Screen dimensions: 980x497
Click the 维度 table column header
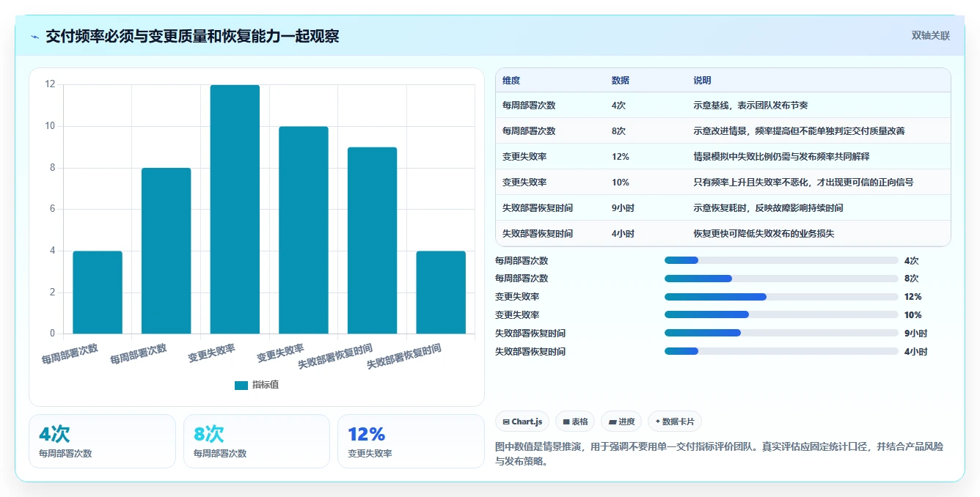(x=511, y=81)
